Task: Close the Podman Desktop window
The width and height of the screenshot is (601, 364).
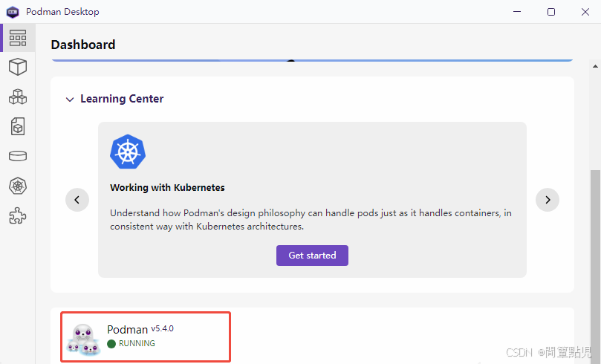Action: tap(585, 12)
